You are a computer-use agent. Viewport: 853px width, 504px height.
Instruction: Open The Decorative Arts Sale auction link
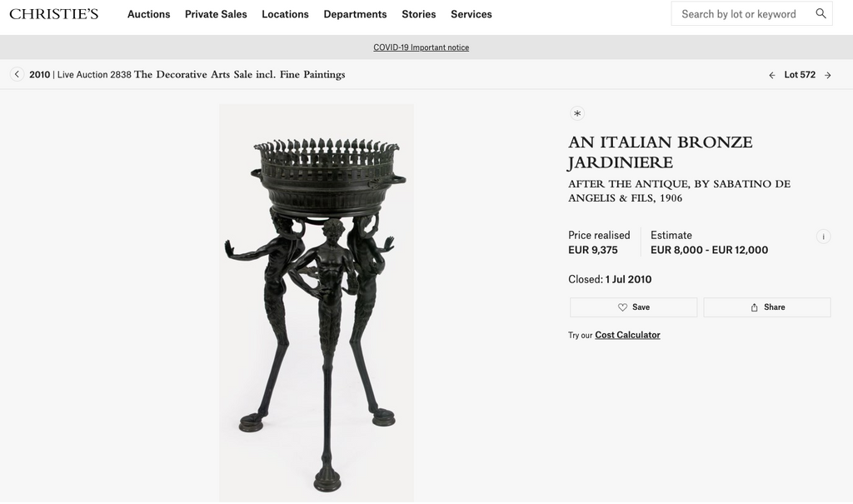coord(239,75)
